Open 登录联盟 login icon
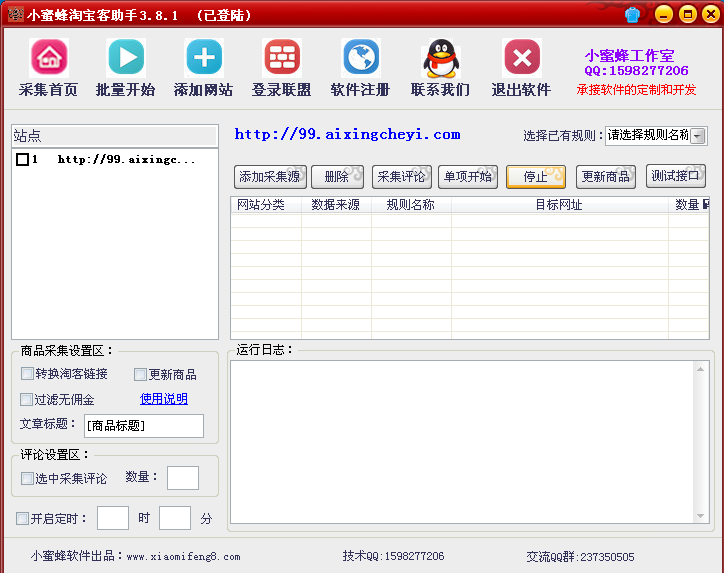 281,58
